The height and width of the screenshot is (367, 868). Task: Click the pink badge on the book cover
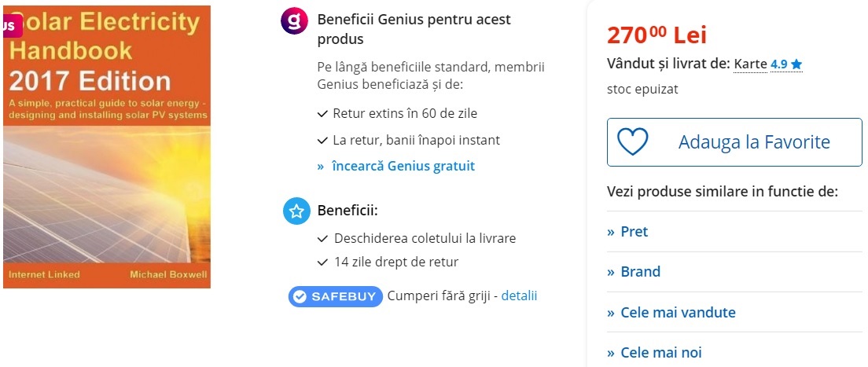click(x=9, y=25)
